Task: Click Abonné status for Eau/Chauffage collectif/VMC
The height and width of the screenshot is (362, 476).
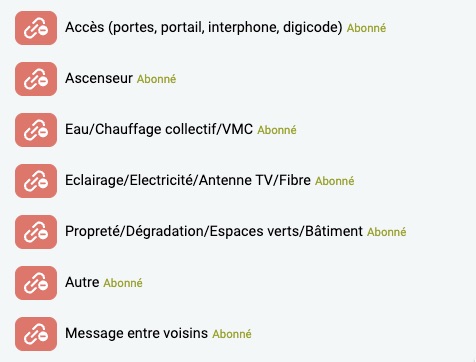Action: [x=277, y=130]
